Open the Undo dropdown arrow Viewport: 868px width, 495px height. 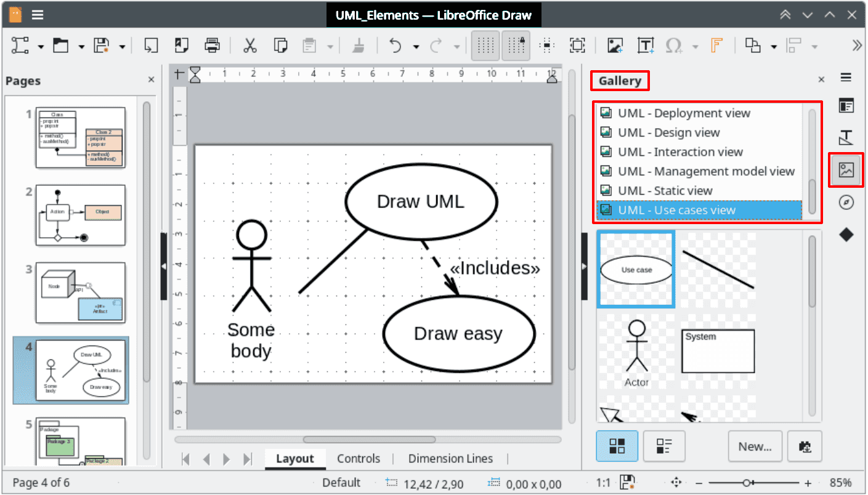click(417, 45)
